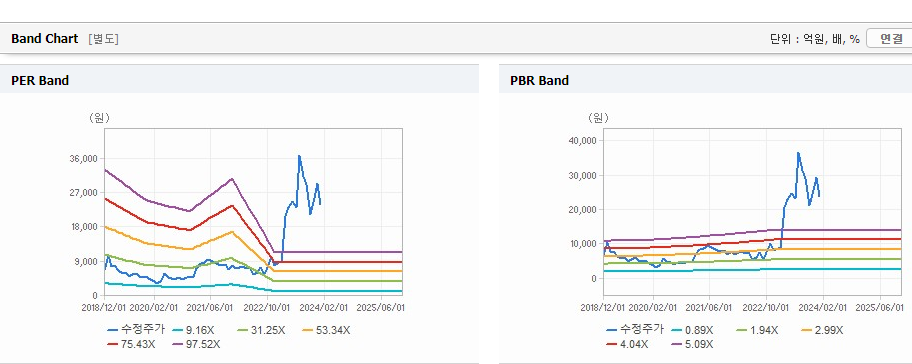Click the 9,000 y-axis label in PER chart
This screenshot has height=364, width=912.
coord(86,262)
